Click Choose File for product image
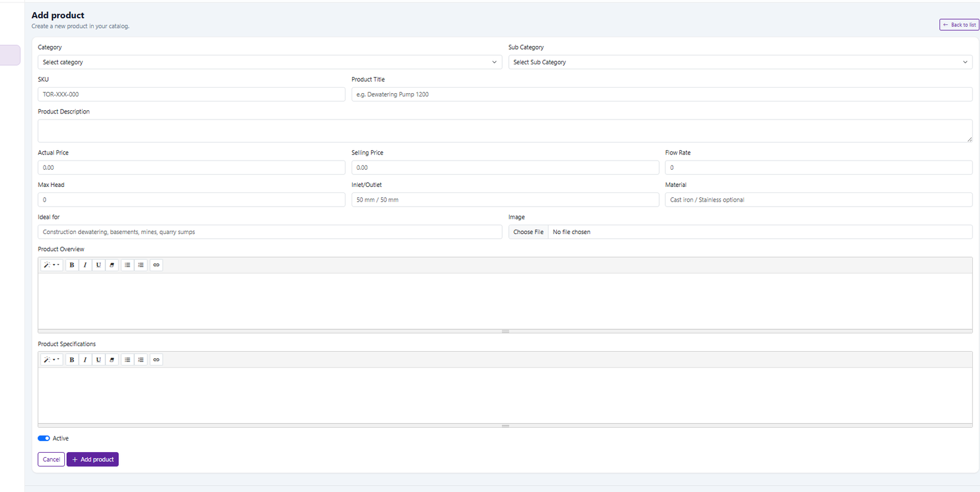 click(528, 232)
